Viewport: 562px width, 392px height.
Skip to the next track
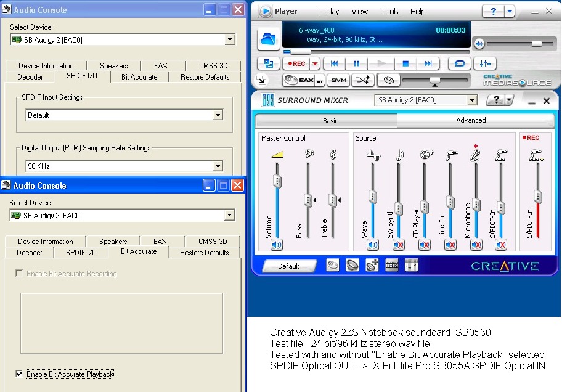point(426,63)
